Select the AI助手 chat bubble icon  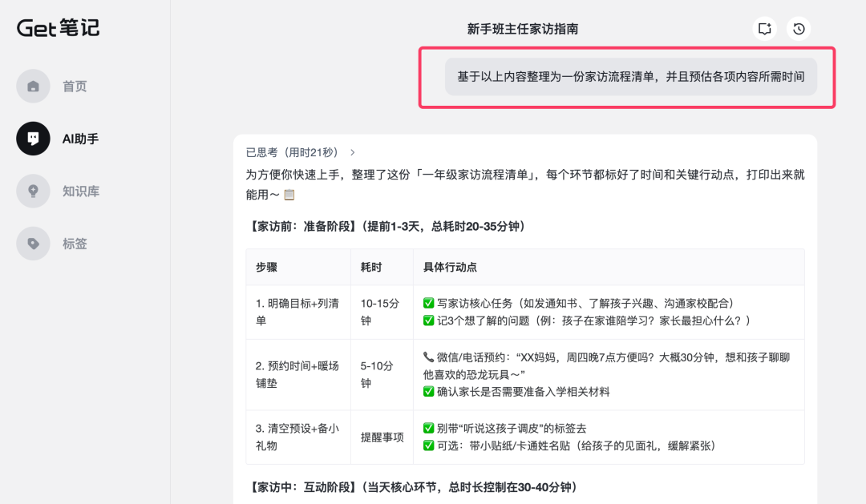[33, 139]
